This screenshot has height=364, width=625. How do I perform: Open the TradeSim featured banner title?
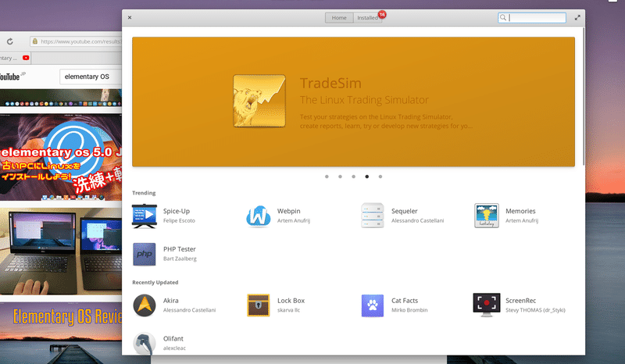tap(330, 84)
